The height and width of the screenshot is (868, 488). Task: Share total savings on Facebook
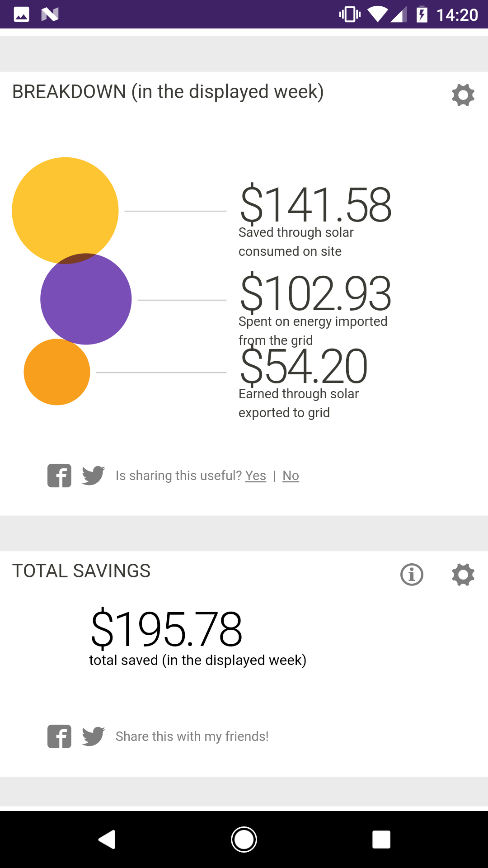pos(59,736)
